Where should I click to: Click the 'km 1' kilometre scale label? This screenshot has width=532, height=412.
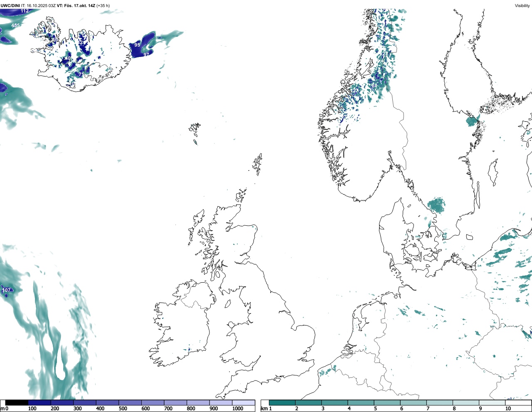point(266,409)
